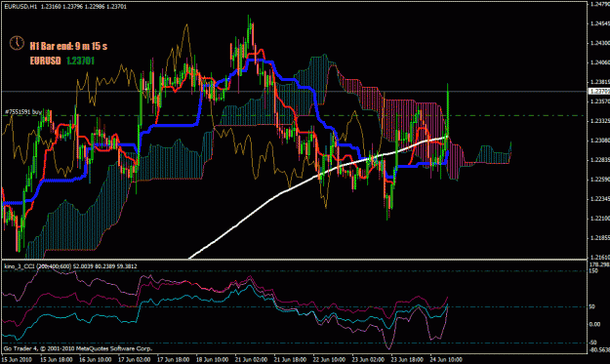610x364 pixels.
Task: Click the -50 level label on CCI scale
Action: point(592,343)
